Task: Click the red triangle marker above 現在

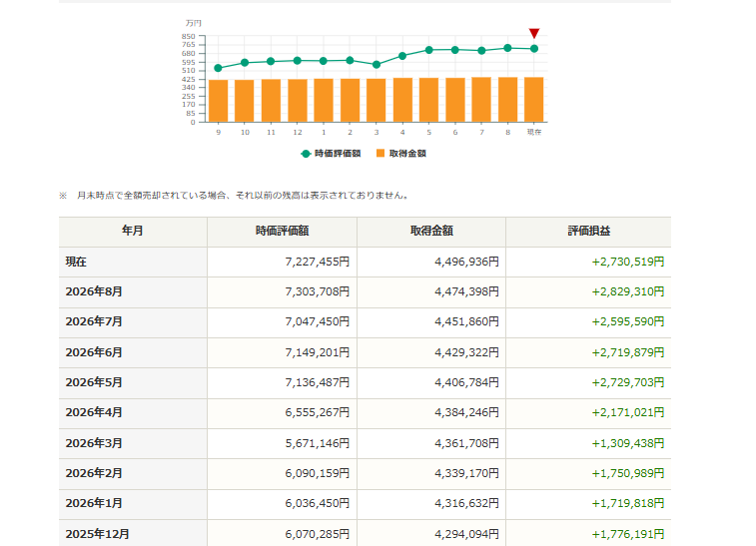Action: tap(533, 33)
